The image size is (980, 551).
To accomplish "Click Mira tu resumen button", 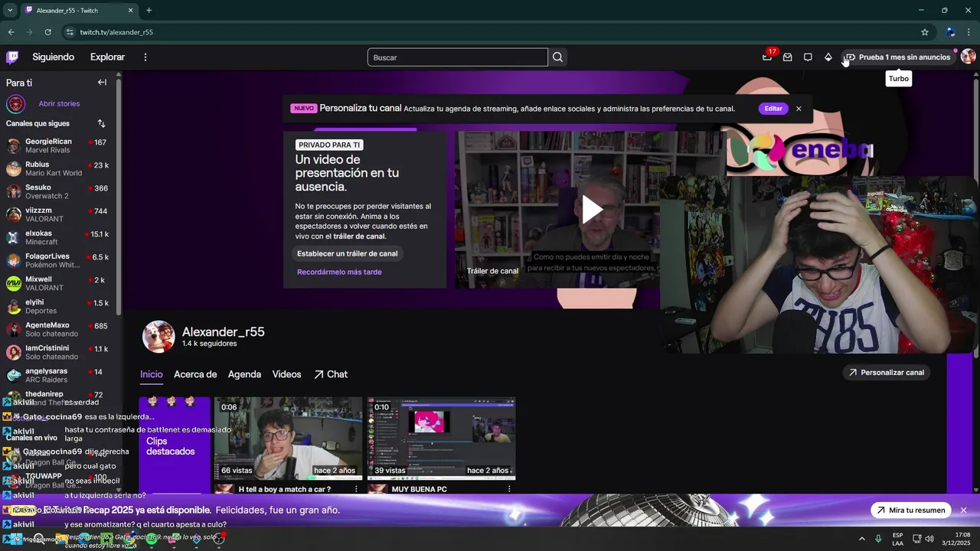I will tap(911, 510).
